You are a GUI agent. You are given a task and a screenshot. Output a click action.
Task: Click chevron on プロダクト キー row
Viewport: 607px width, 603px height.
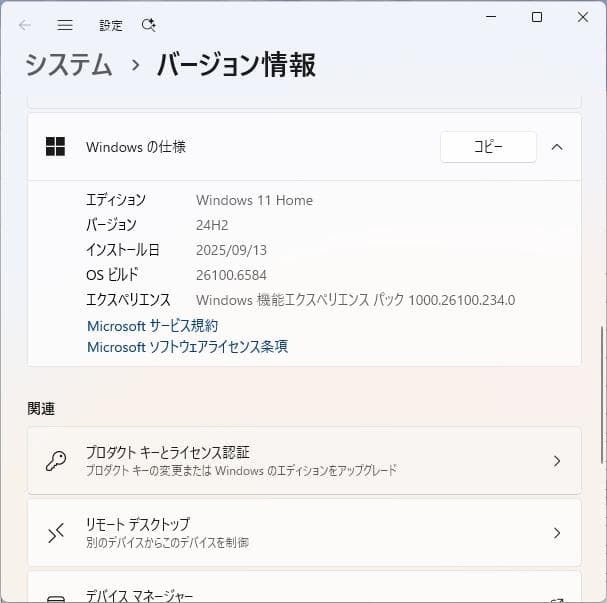[x=557, y=461]
